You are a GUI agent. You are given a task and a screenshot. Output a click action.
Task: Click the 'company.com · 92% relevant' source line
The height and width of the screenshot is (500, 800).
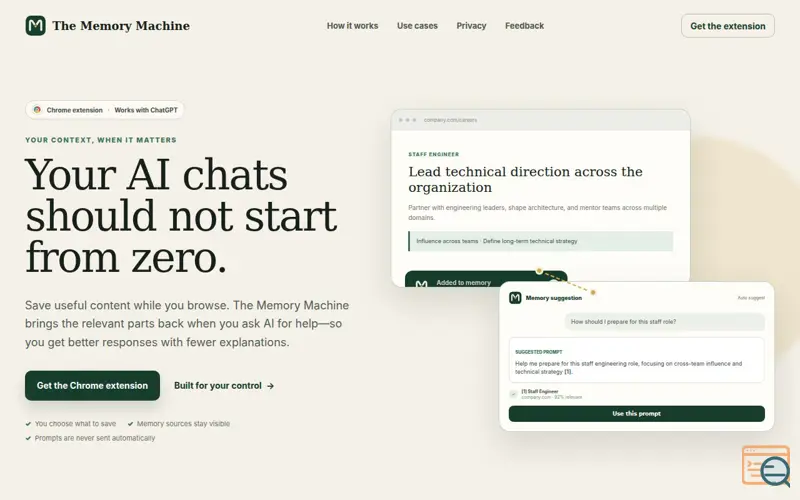[x=552, y=397]
